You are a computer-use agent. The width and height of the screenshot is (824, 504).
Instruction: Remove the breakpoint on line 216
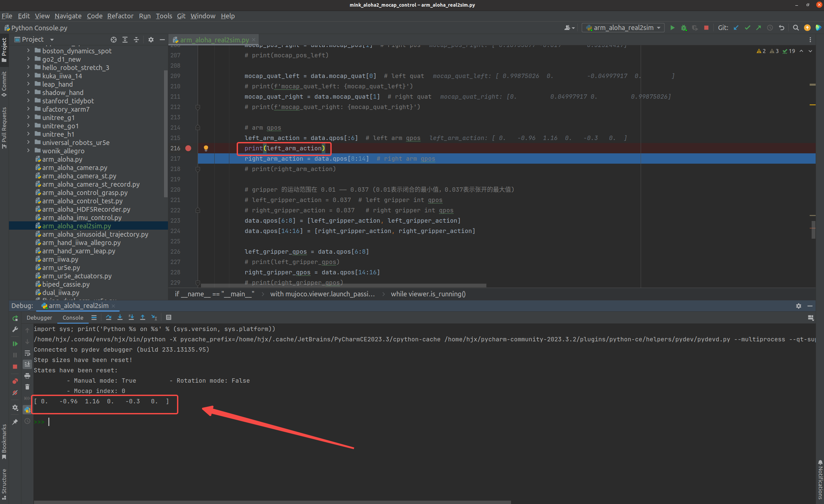tap(188, 148)
